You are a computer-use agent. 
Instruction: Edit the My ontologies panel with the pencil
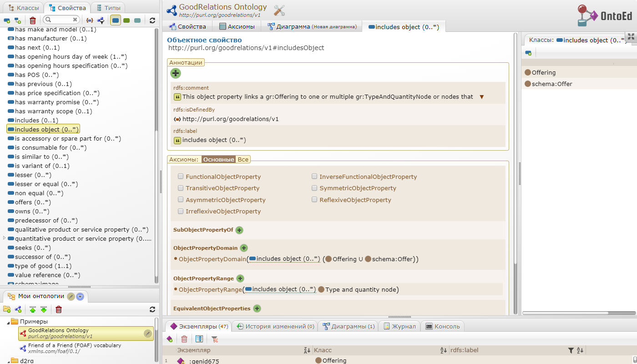tap(71, 296)
